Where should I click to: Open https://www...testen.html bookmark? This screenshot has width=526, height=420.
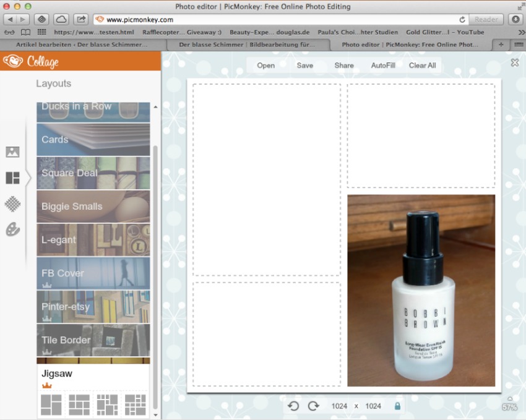(94, 32)
